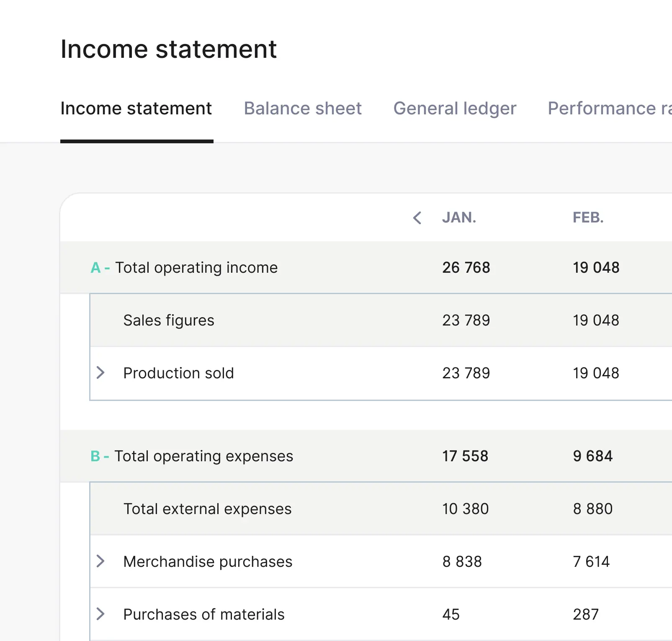The width and height of the screenshot is (672, 641).
Task: Click February purchases of materials value 287
Action: [x=585, y=615]
